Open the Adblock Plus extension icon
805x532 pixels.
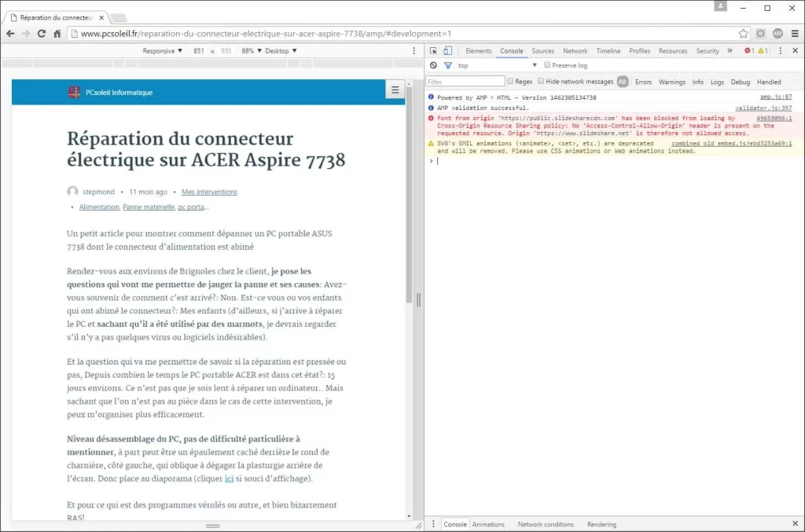(x=777, y=34)
